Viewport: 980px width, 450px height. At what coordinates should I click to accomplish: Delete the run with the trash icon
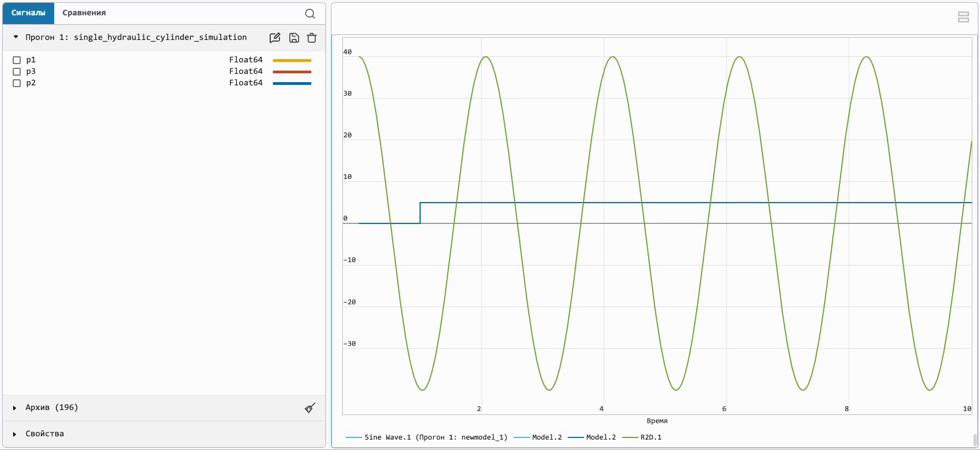[312, 38]
